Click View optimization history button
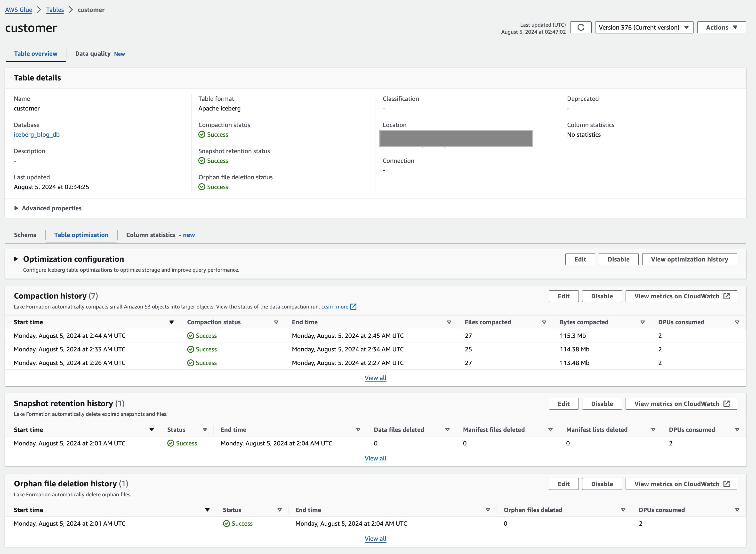Image resolution: width=756 pixels, height=554 pixels. [x=689, y=259]
